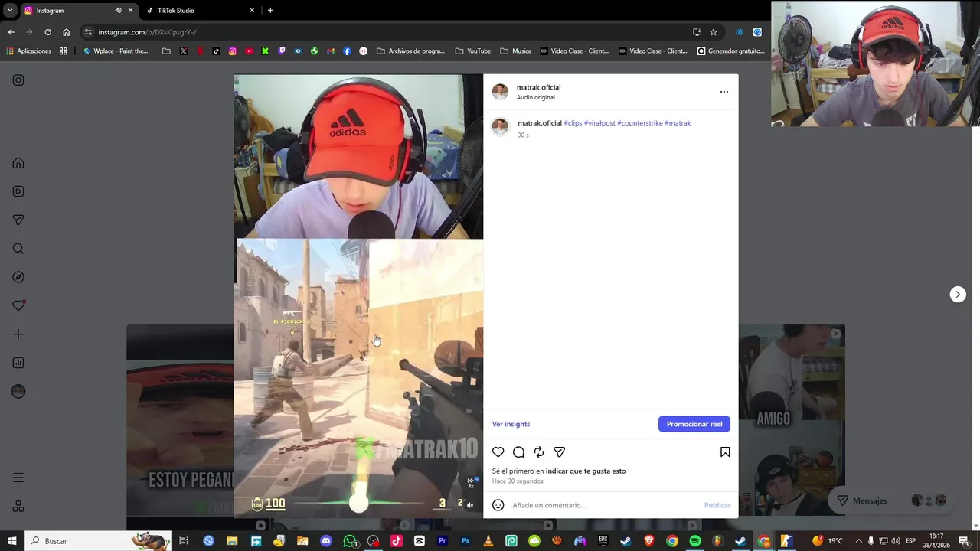Open matrak.oficial username in post header
Viewport: 980px width, 551px height.
[538, 87]
